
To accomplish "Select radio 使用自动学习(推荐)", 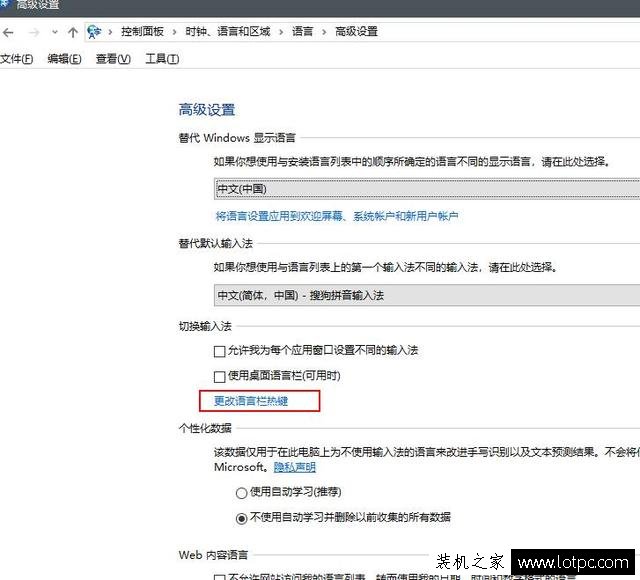I will 241,493.
